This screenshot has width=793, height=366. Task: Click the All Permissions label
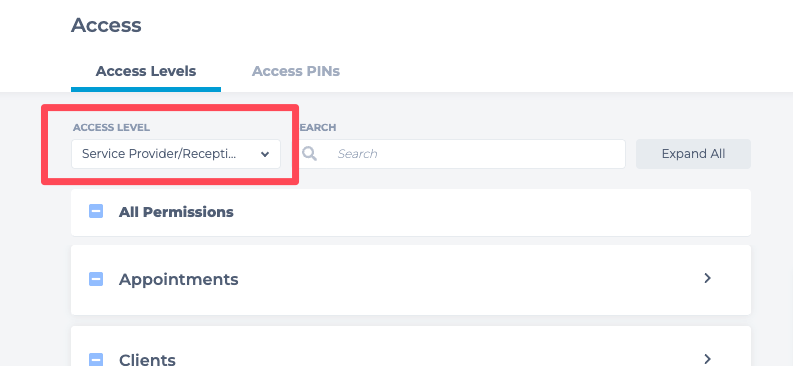176,212
